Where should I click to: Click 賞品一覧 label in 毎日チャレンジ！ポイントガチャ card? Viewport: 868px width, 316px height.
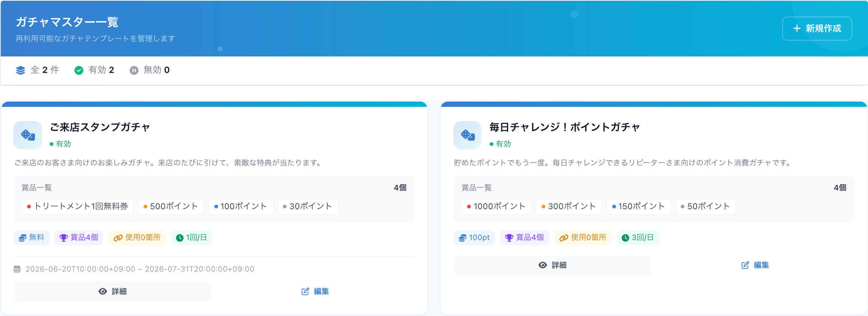point(477,188)
